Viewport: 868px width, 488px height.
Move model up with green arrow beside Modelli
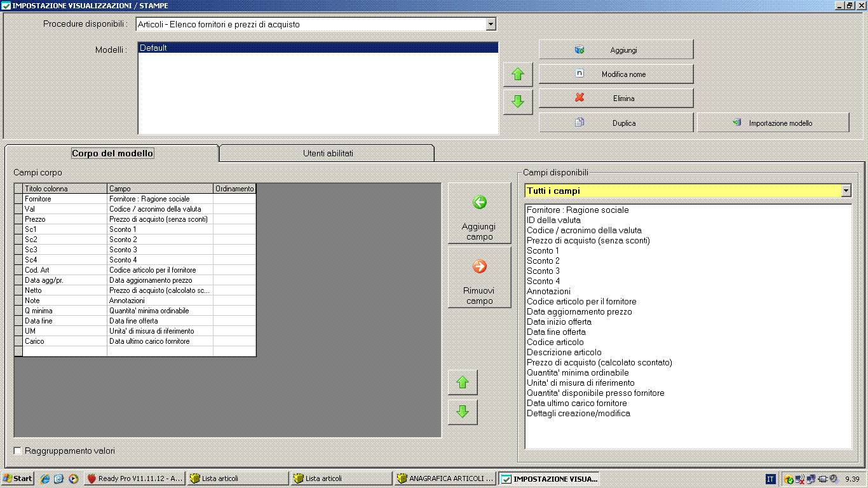(517, 74)
